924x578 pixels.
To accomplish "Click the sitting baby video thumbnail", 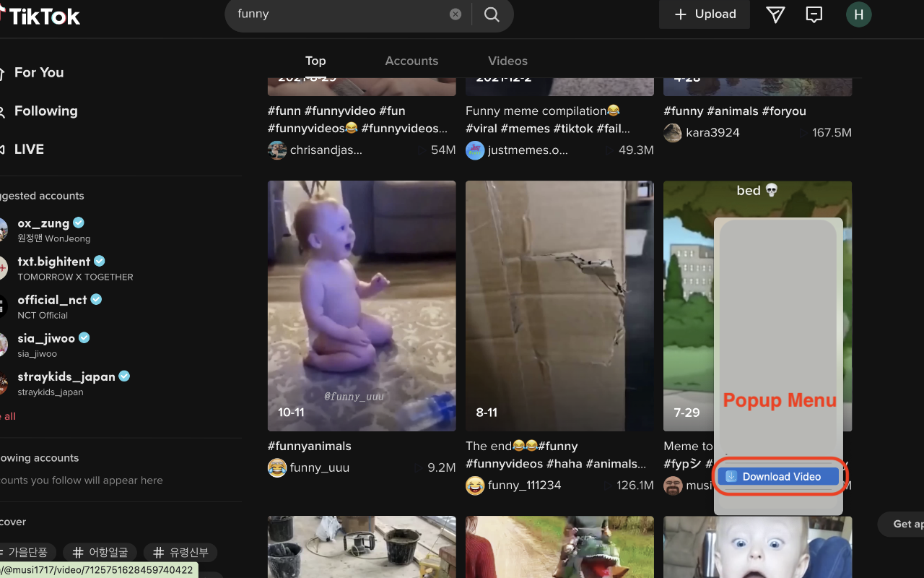I will (361, 305).
